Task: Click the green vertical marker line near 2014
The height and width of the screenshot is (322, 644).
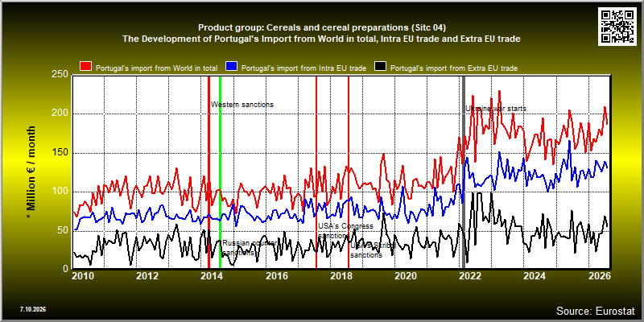Action: [x=220, y=172]
